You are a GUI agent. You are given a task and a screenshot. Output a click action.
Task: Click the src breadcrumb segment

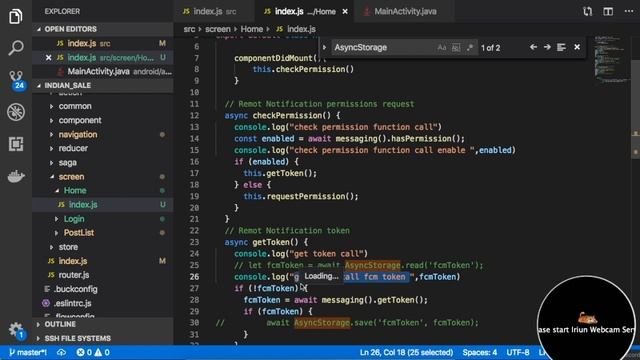tap(189, 29)
